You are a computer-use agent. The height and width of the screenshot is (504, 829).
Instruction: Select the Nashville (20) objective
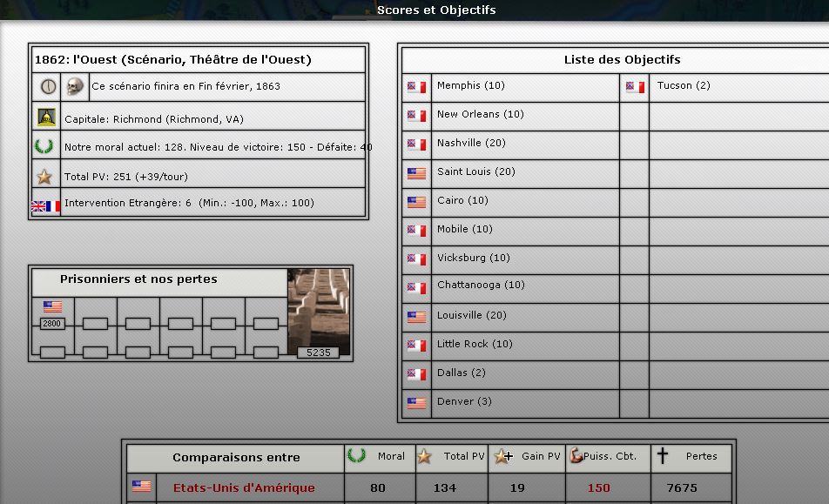pyautogui.click(x=471, y=143)
